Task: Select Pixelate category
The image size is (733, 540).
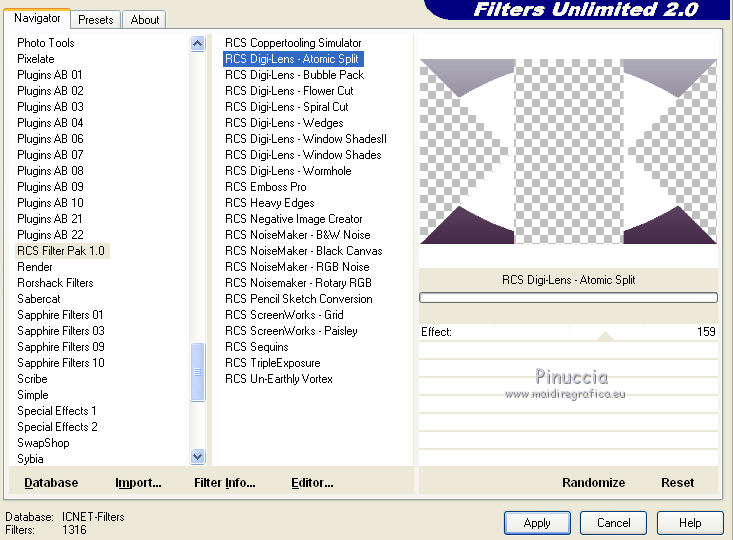Action: pyautogui.click(x=36, y=59)
